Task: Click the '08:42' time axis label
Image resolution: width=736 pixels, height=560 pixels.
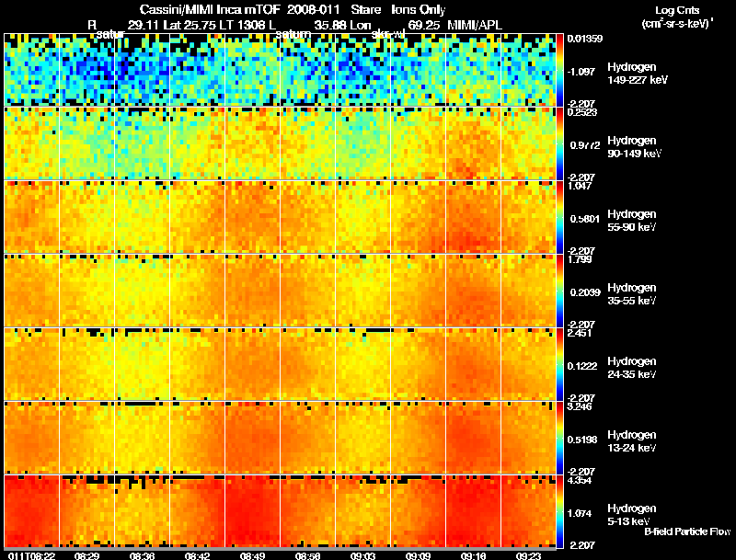Action: pos(197,555)
